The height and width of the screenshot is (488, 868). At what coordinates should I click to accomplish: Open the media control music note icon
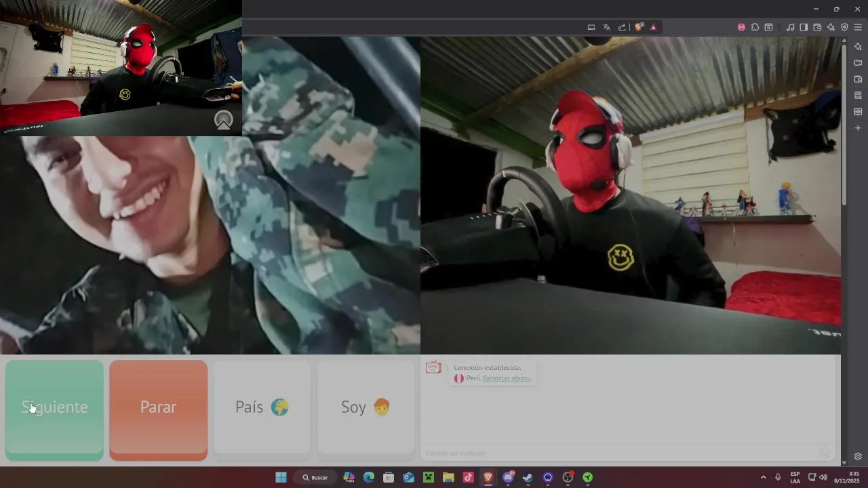790,27
